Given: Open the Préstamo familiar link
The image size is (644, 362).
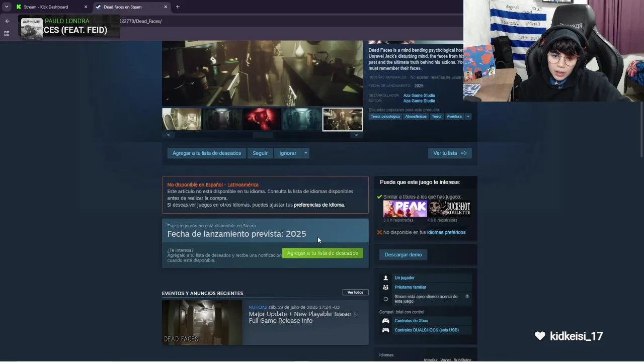Looking at the screenshot, I should (411, 287).
